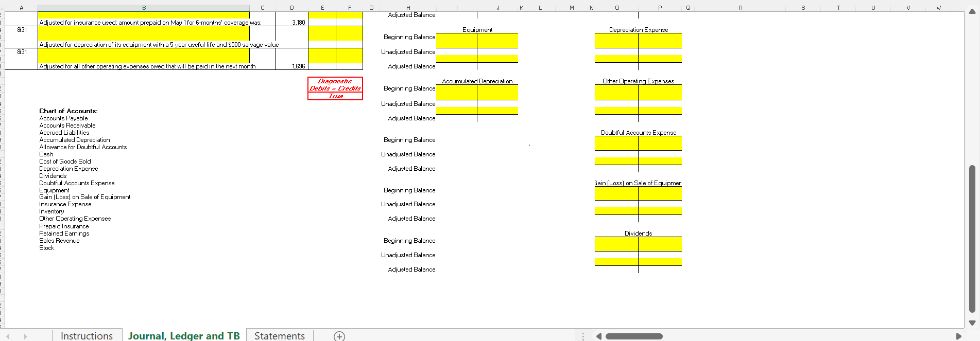Image resolution: width=980 pixels, height=341 pixels.
Task: Click the sheet tab bar resize handle dots
Action: (583, 336)
